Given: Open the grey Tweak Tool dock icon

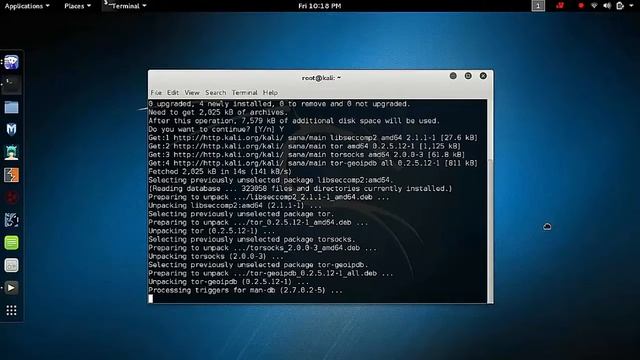Looking at the screenshot, I should point(11,265).
